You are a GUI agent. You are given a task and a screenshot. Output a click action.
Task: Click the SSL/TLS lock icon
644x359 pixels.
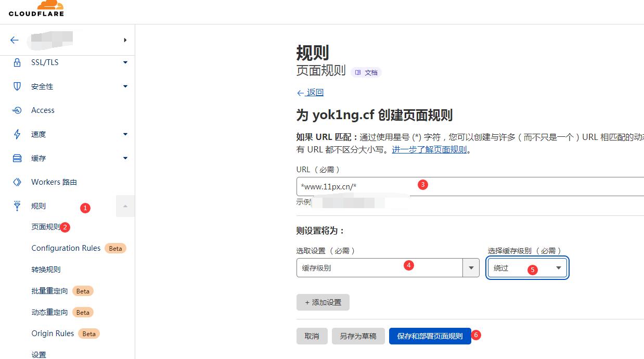coord(17,62)
